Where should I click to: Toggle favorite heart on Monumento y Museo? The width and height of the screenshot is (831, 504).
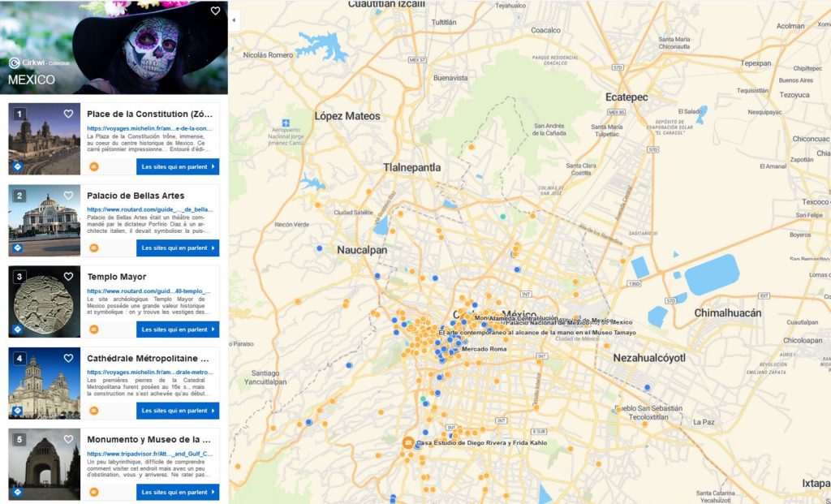click(68, 439)
